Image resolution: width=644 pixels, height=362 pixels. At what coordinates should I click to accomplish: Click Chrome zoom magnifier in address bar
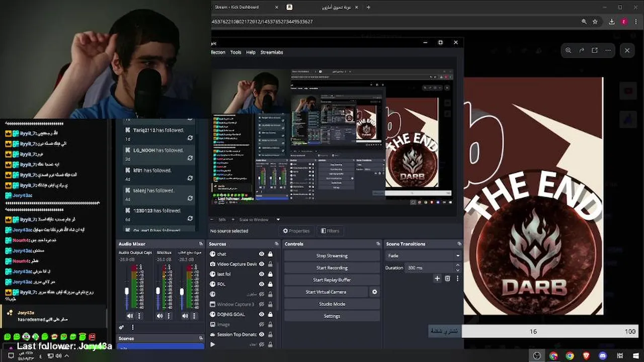click(584, 22)
